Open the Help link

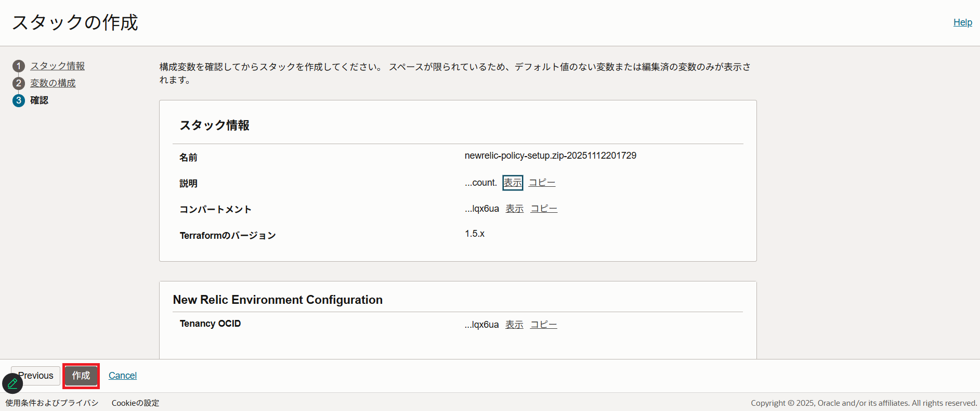pyautogui.click(x=962, y=22)
